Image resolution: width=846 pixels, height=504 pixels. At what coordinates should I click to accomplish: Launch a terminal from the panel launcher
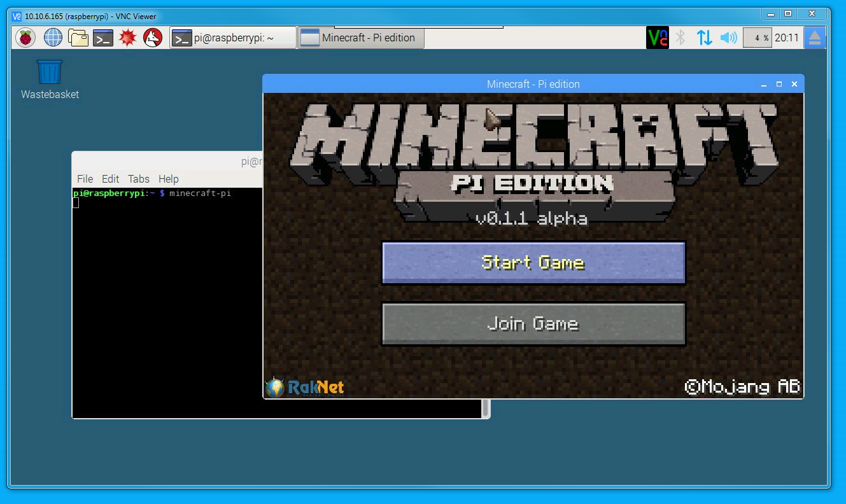pos(103,38)
